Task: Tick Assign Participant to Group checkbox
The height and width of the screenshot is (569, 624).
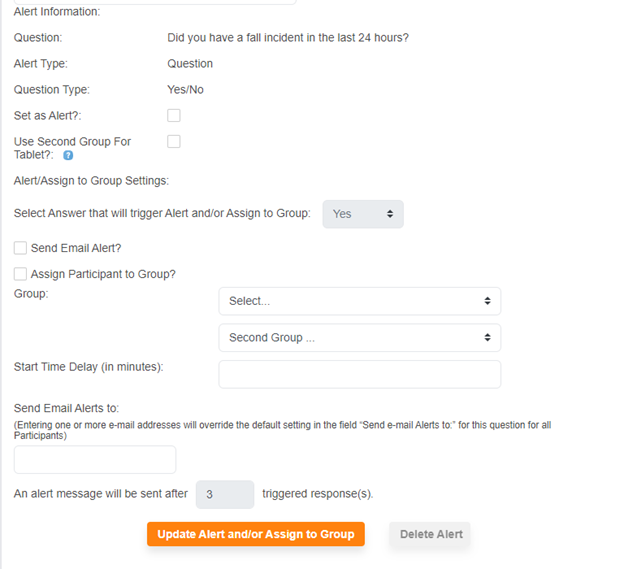Action: pyautogui.click(x=20, y=274)
